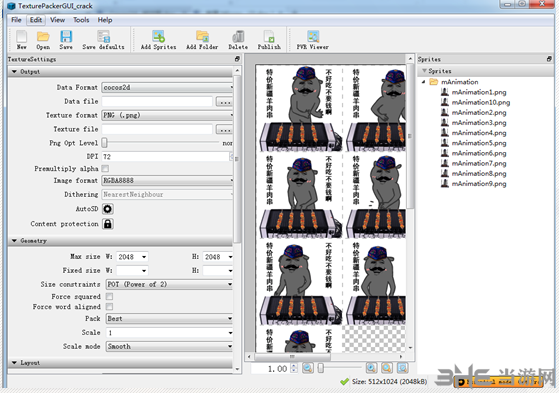Open the Fixed size W dropdown
The width and height of the screenshot is (559, 393).
tap(132, 271)
